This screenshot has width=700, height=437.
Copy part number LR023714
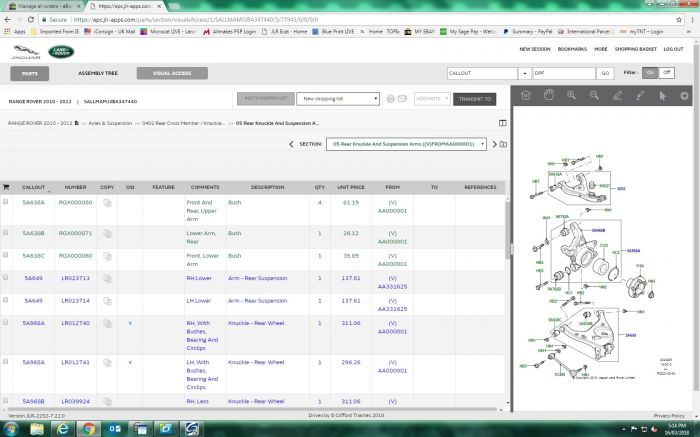[x=107, y=301]
